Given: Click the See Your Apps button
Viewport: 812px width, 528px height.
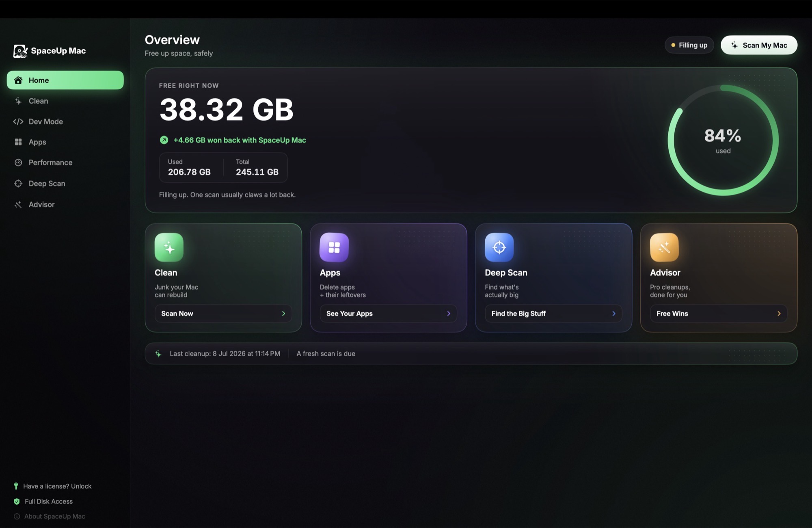Looking at the screenshot, I should click(388, 314).
